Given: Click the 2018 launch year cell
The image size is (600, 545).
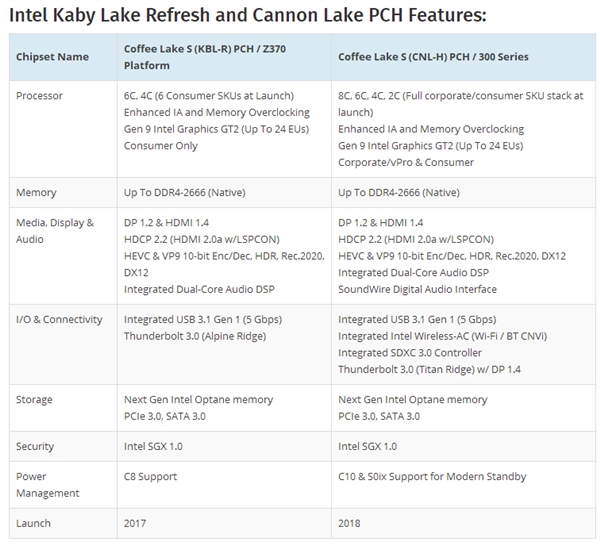Looking at the screenshot, I should [351, 523].
